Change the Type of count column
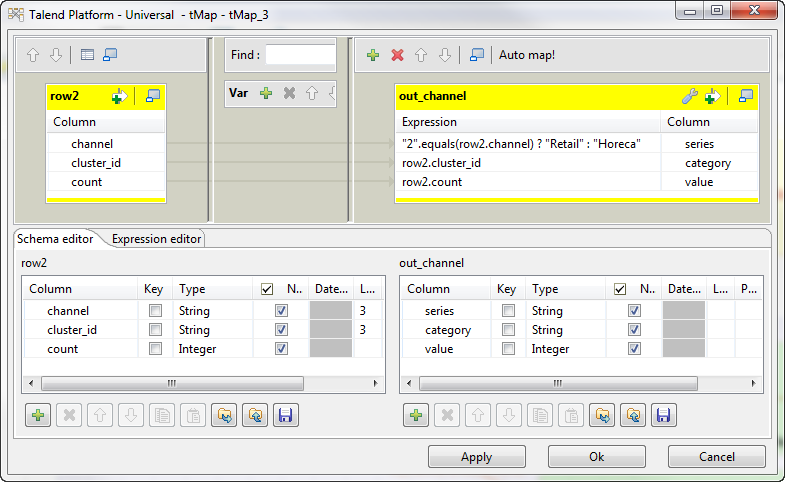This screenshot has height=482, width=785. 208,349
